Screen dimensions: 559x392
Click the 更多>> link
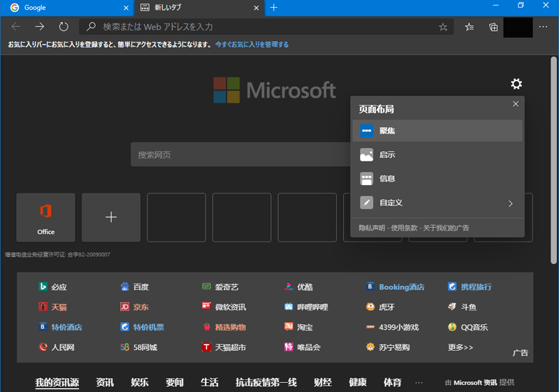pyautogui.click(x=460, y=347)
